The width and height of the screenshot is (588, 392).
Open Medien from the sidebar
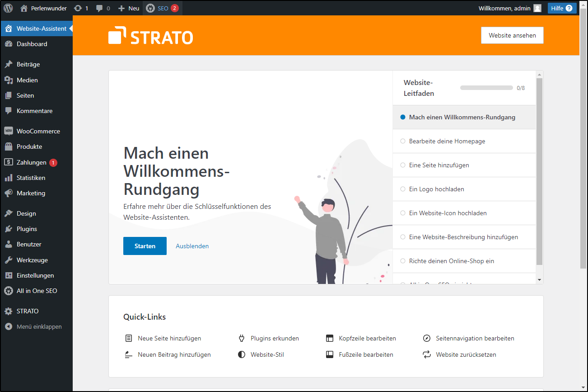(x=28, y=80)
